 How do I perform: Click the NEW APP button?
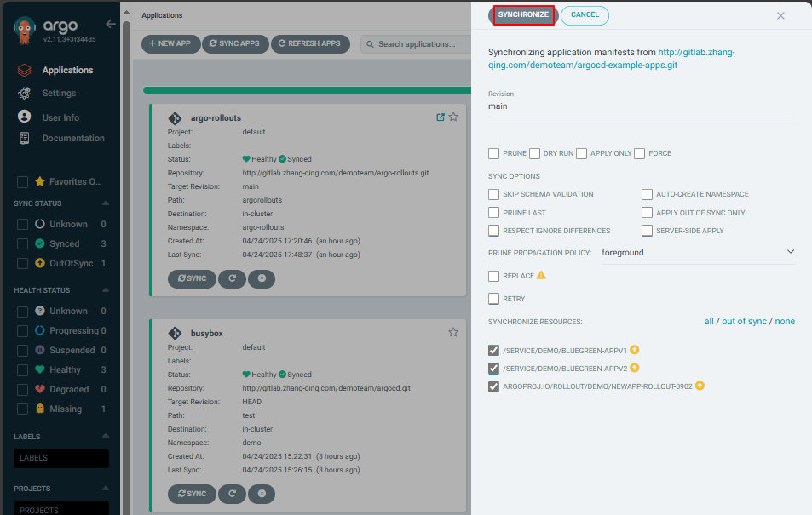coord(170,44)
